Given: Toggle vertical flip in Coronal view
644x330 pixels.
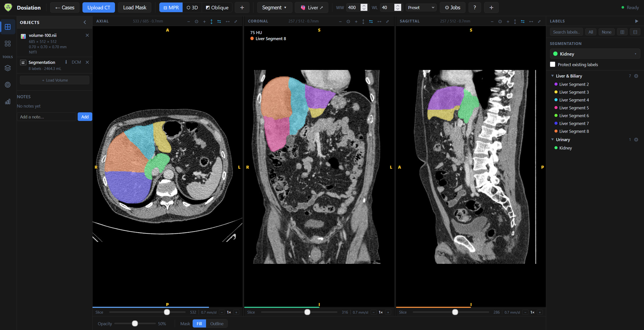Looking at the screenshot, I should point(363,21).
